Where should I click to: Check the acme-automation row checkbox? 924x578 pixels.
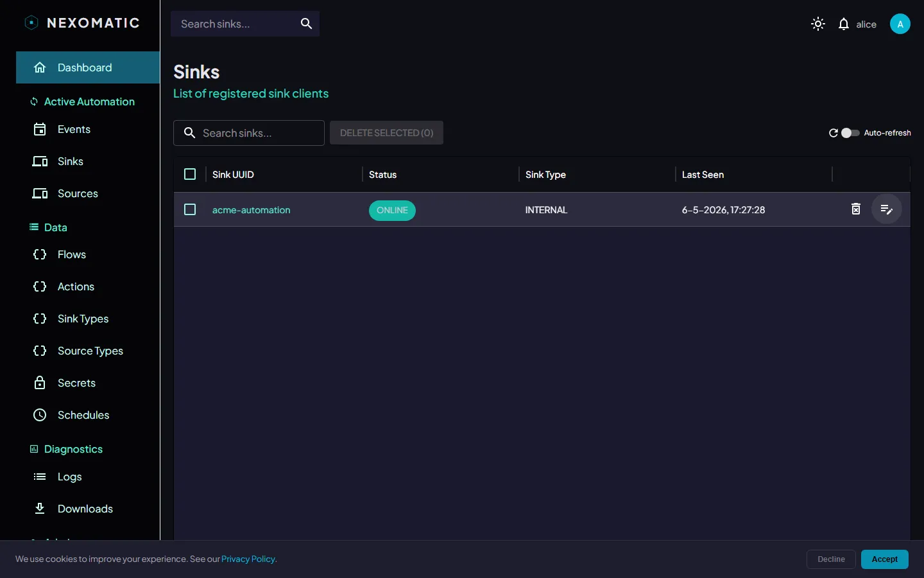coord(190,209)
